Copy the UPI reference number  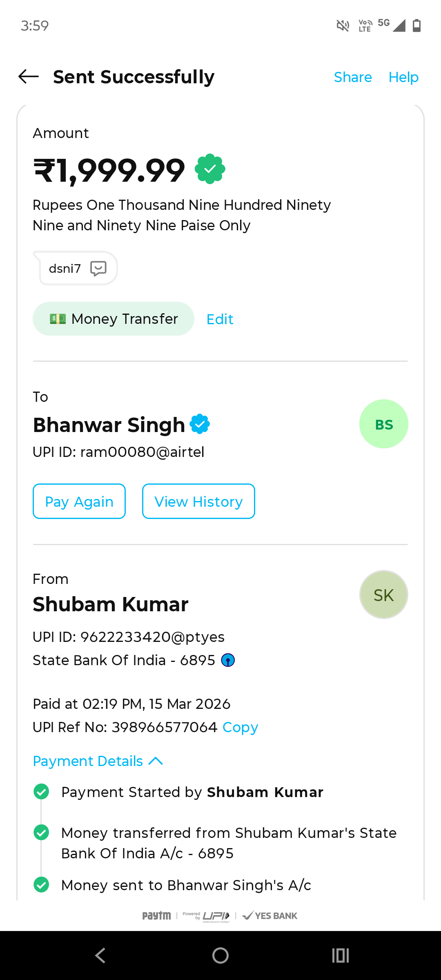pyautogui.click(x=240, y=727)
